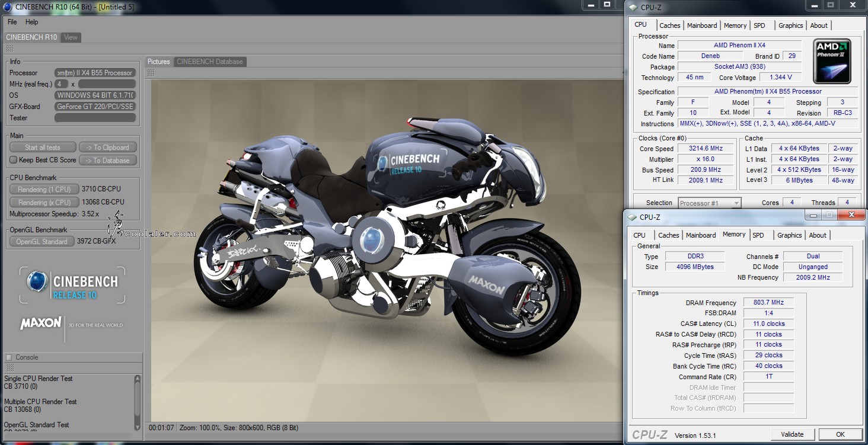Select the CINEBENCH R10 tab
Viewport: 868px width, 445px height.
click(x=31, y=37)
